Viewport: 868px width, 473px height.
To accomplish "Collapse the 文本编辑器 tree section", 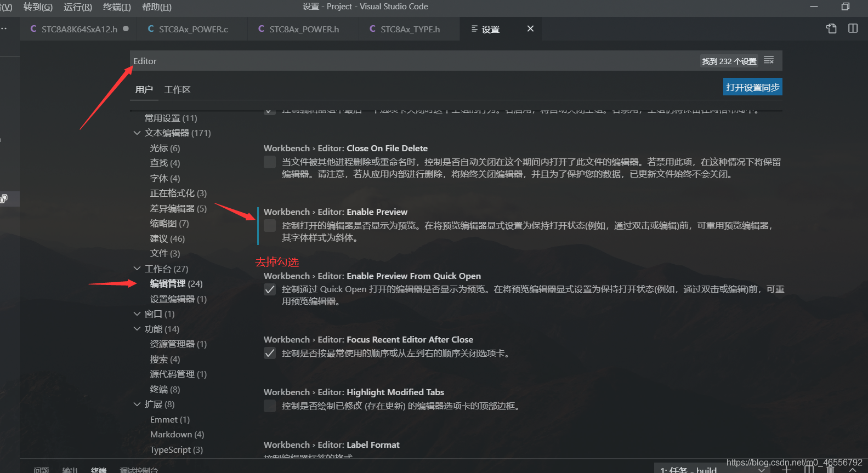I will [137, 133].
